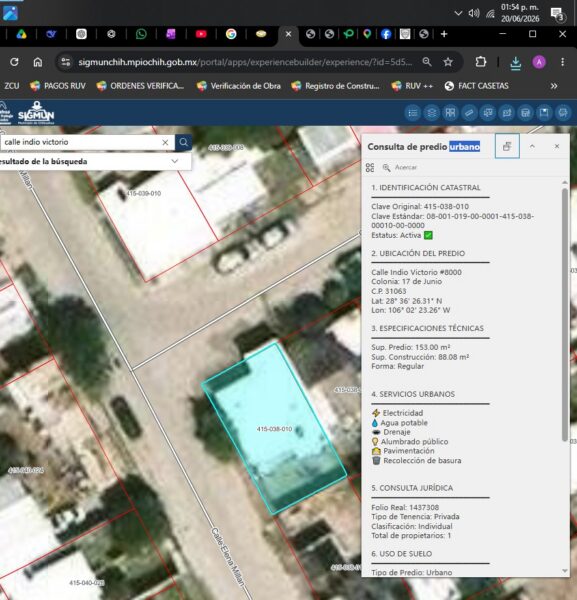Show hidden system tray icons chevron
Screen dimensions: 577x600
pos(458,13)
